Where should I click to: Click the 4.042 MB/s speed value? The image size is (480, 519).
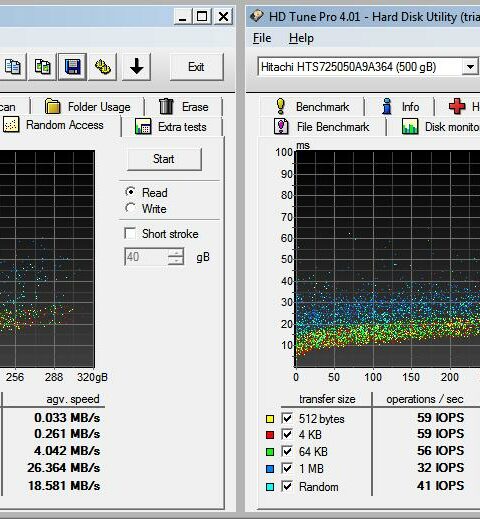[x=67, y=451]
